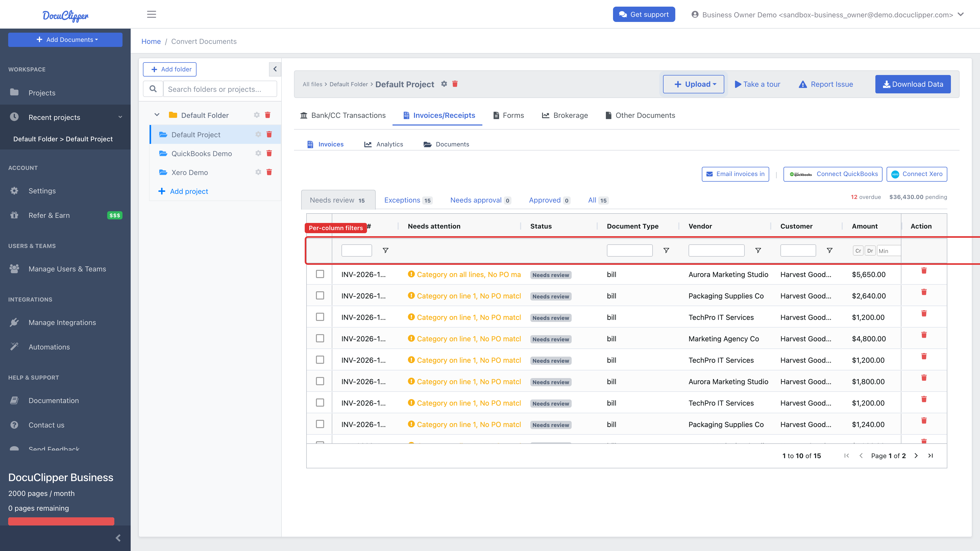Switch to Bank/CC Transactions tab
This screenshot has height=551, width=980.
(343, 115)
